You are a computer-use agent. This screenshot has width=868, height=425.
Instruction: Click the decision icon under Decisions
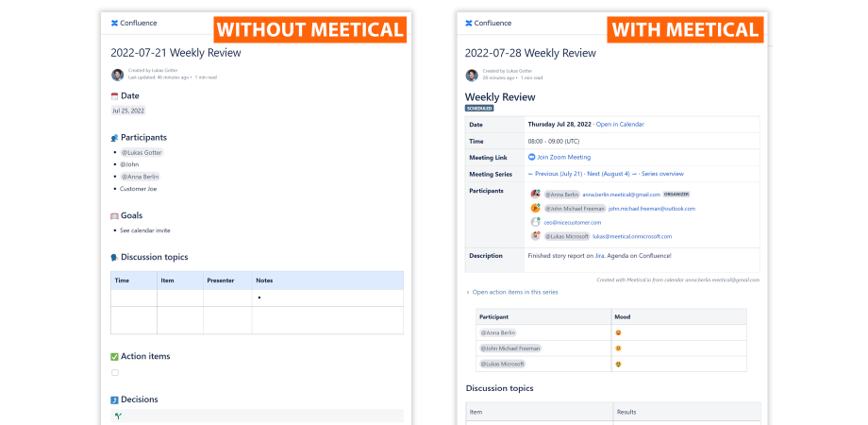coord(118,416)
